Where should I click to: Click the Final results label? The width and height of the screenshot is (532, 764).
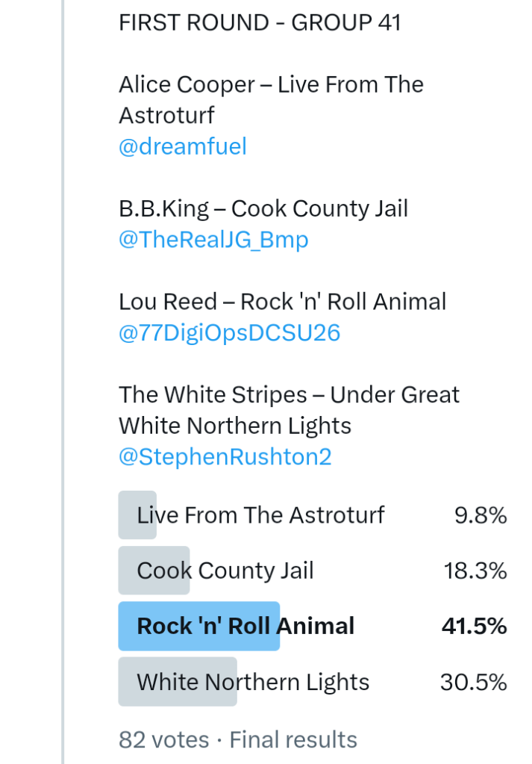coord(293,739)
